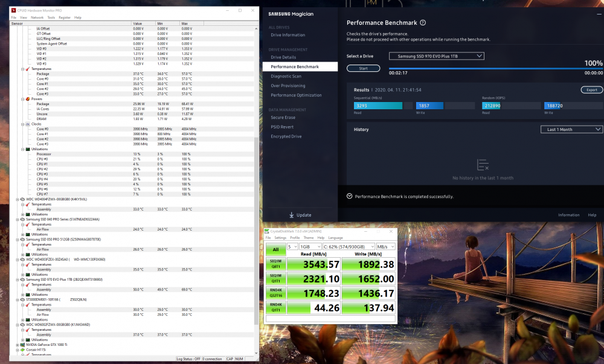This screenshot has height=364, width=604.
Task: Expand the NVIDIA GeForce GTX 1080 Ti node
Action: [18, 345]
